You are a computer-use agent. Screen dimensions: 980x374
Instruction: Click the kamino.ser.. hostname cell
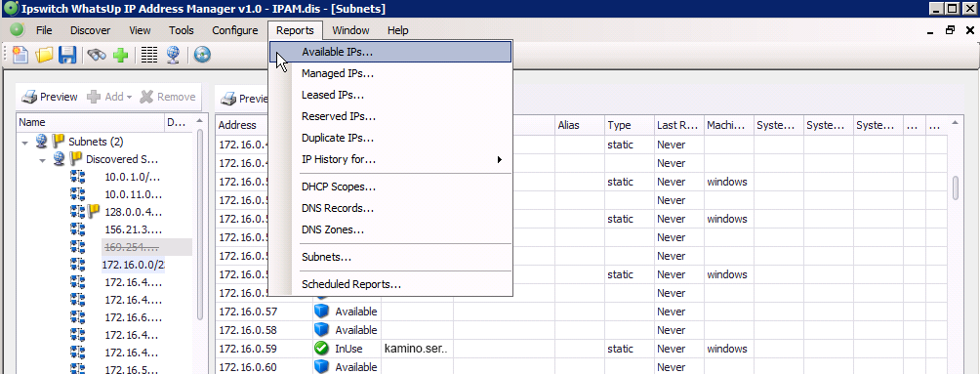(x=417, y=349)
